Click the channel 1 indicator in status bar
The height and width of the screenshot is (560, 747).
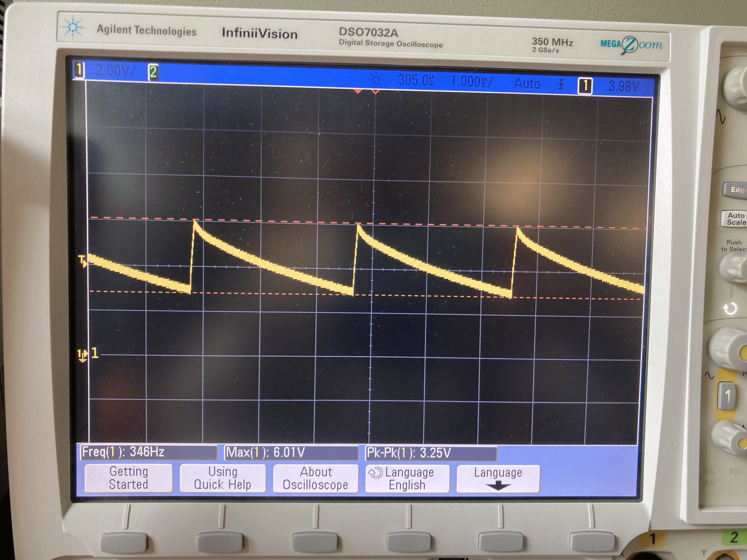(79, 70)
